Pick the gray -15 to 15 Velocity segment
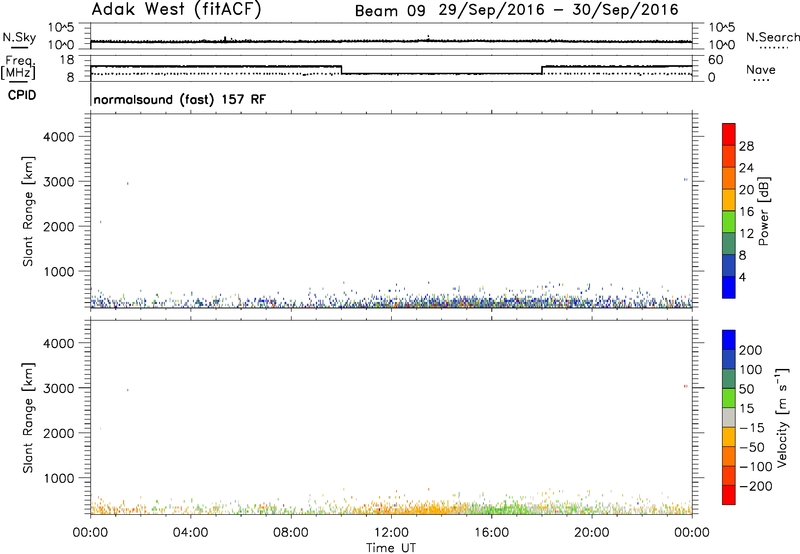 (x=729, y=417)
